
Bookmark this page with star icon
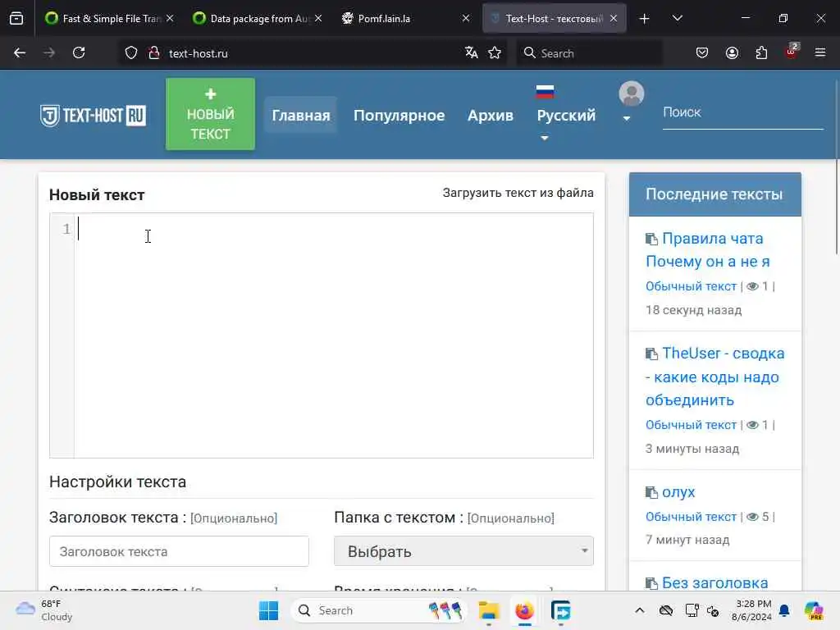pyautogui.click(x=495, y=52)
